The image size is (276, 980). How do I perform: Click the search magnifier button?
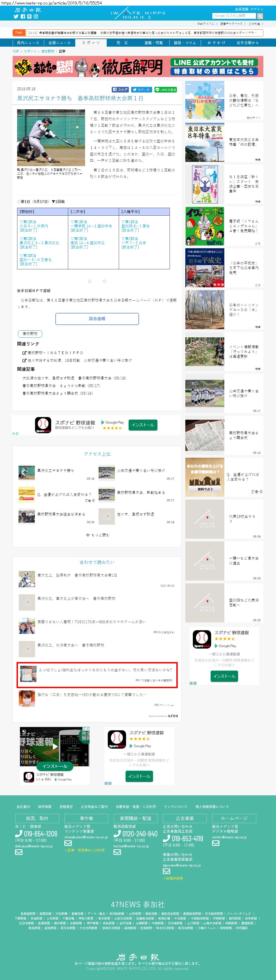260,16
